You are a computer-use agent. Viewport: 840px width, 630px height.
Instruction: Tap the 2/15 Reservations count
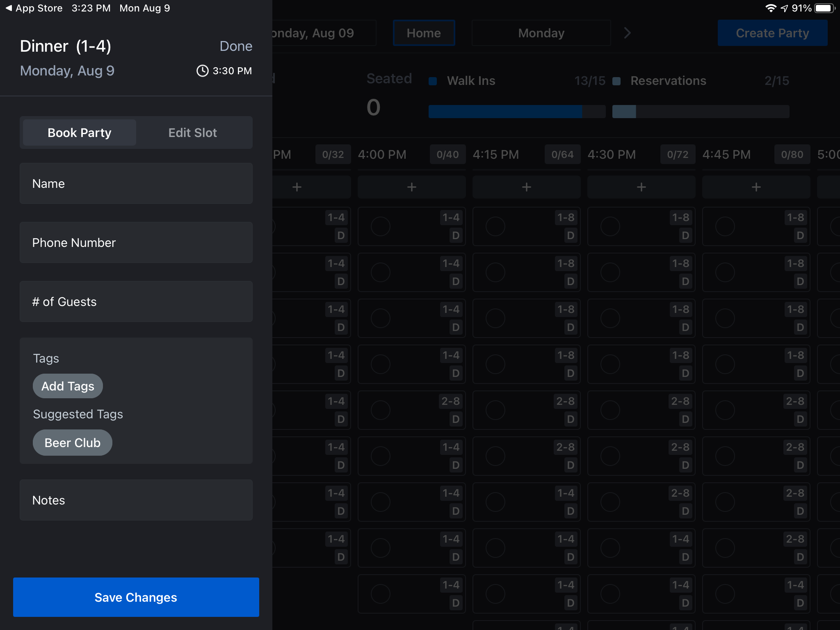(x=777, y=81)
